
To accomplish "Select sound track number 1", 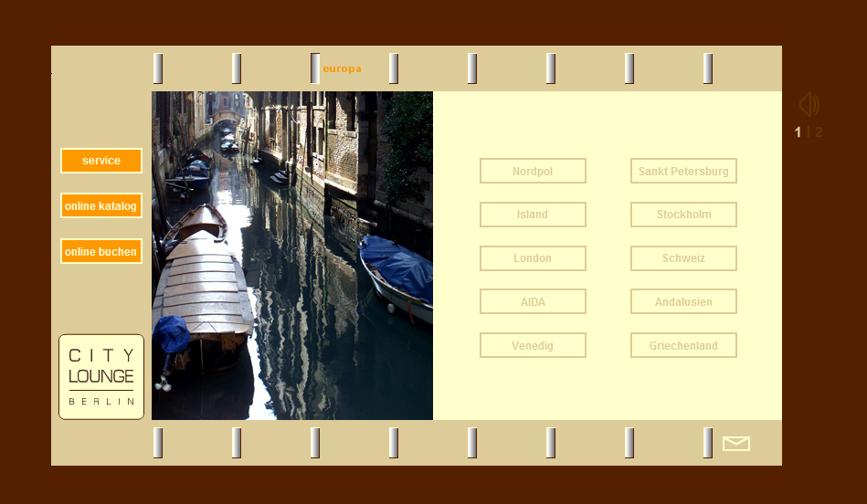I will coord(798,132).
